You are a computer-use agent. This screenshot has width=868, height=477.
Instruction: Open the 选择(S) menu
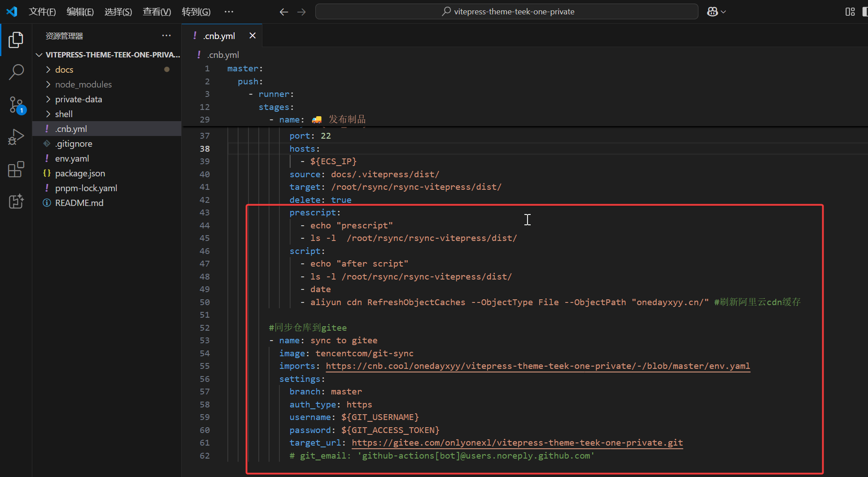click(x=118, y=12)
